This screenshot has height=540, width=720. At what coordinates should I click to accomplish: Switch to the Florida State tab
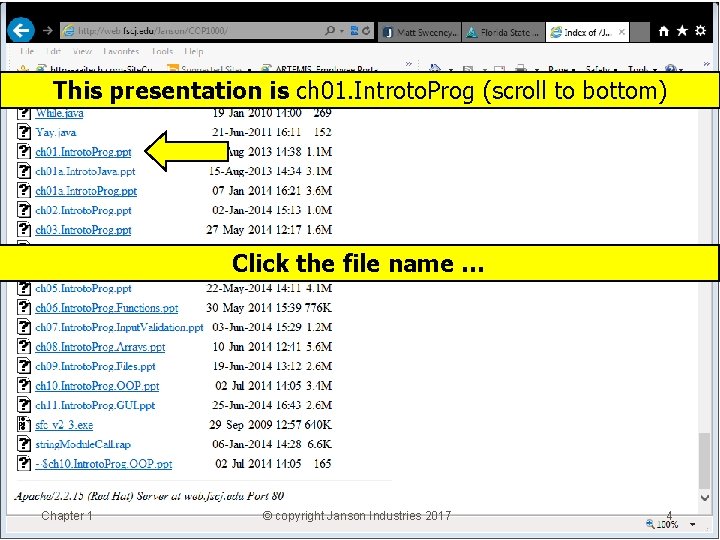[503, 32]
